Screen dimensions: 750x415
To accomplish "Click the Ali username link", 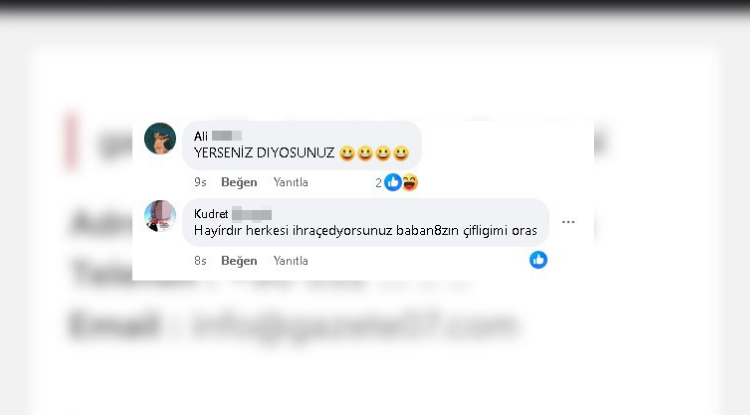I will click(201, 136).
